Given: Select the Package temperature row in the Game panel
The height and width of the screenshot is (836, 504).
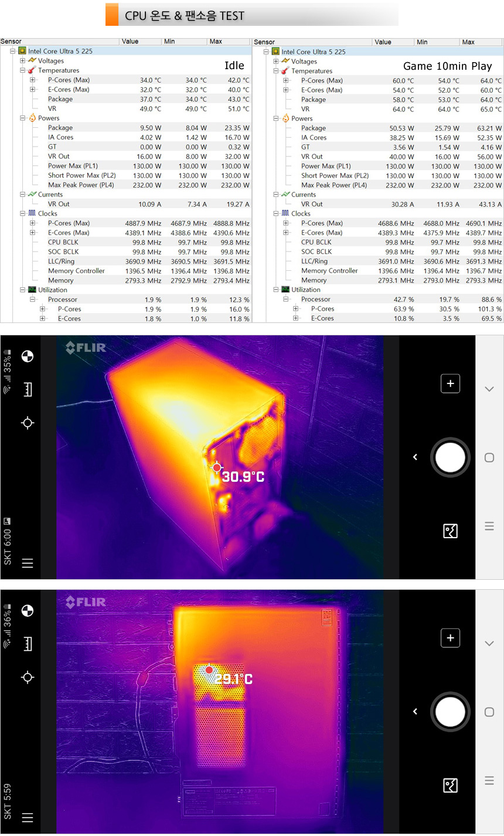Looking at the screenshot, I should [x=314, y=100].
